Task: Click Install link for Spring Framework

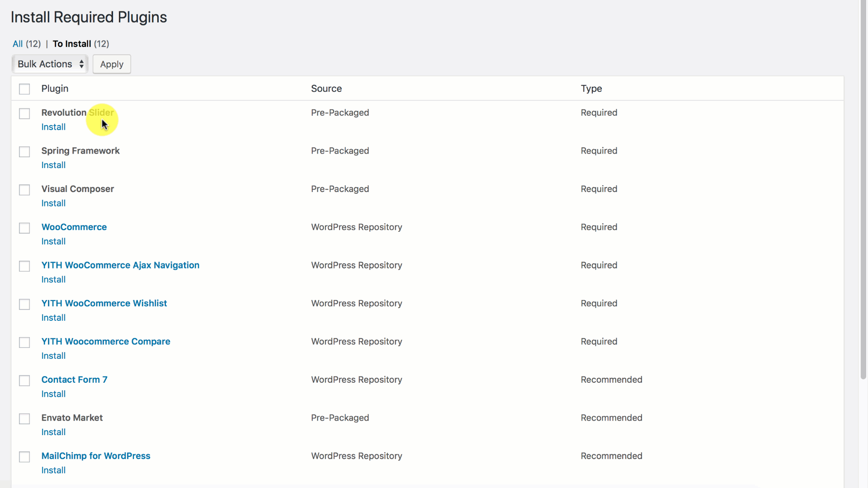Action: coord(53,165)
